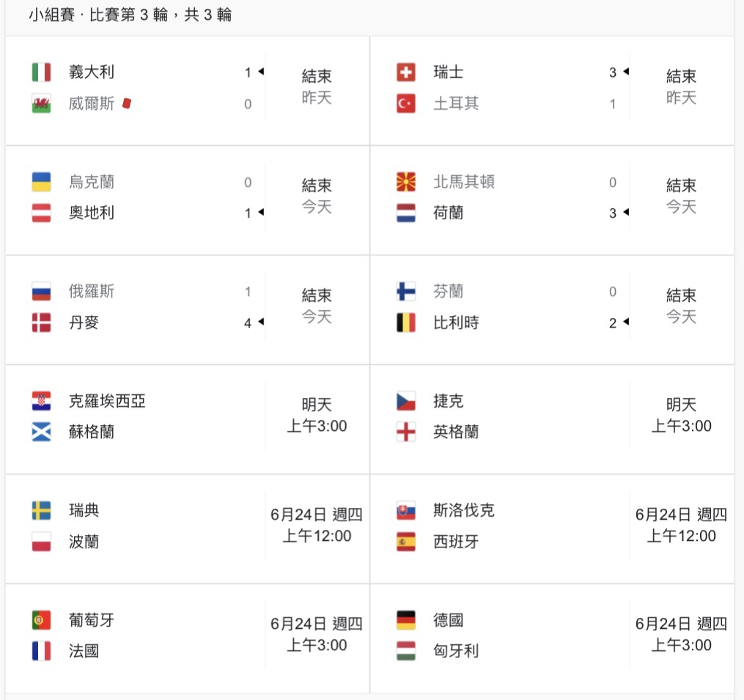Click the Scotland flag icon
Viewport: 744px width, 700px height.
tap(41, 432)
